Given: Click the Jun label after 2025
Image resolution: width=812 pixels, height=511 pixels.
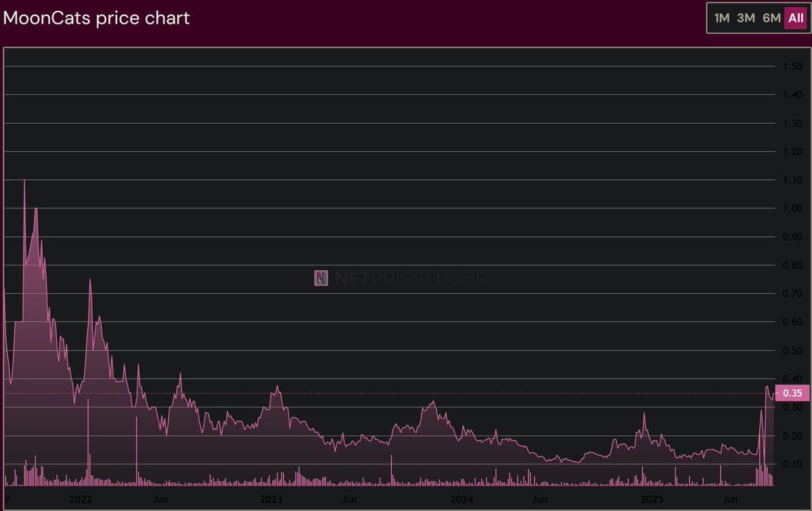Looking at the screenshot, I should coord(730,499).
